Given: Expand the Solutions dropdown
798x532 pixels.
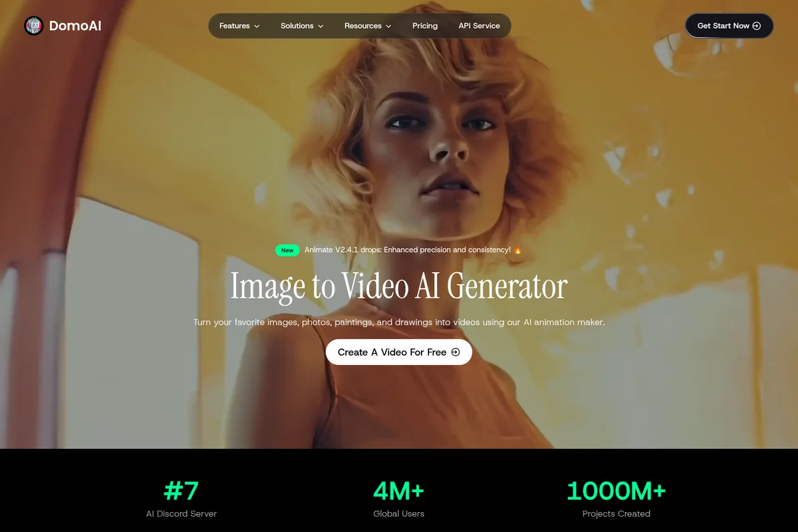Looking at the screenshot, I should click(301, 25).
